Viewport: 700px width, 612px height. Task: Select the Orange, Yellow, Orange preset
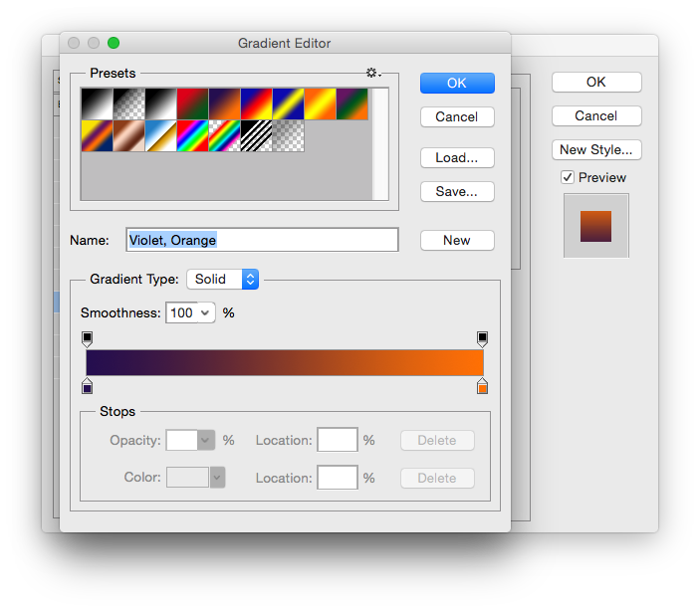[x=321, y=104]
